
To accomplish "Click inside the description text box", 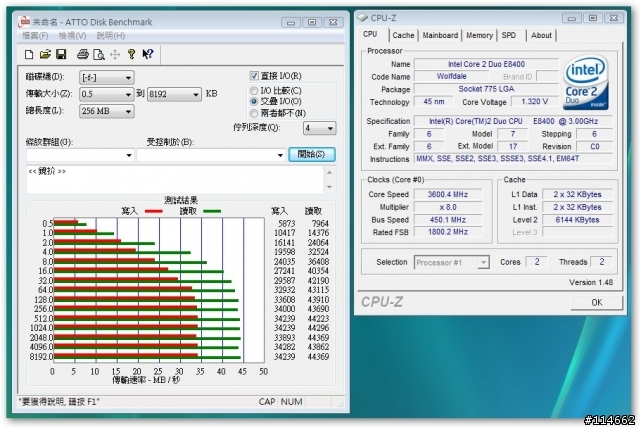I will coord(176,180).
